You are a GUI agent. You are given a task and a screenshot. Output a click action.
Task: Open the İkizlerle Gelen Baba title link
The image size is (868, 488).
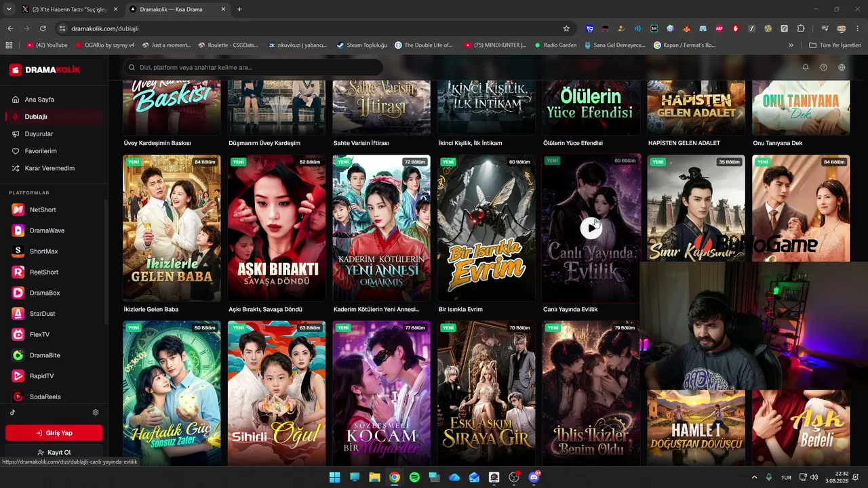pos(151,310)
